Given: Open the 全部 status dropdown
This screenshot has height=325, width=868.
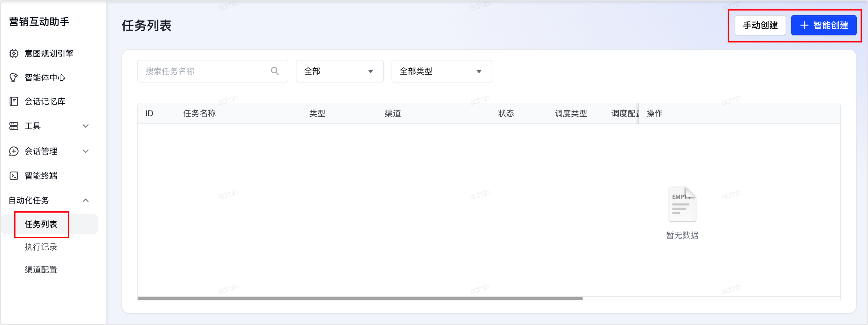Looking at the screenshot, I should tap(340, 71).
